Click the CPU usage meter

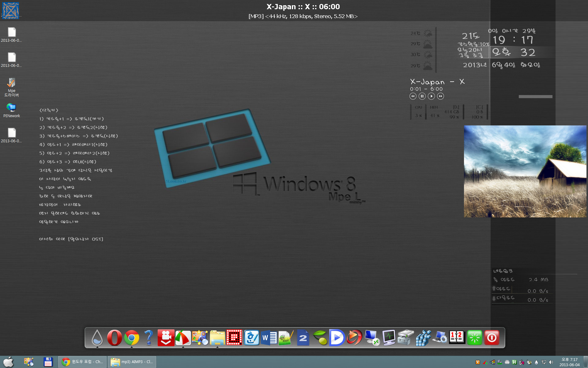click(418, 112)
